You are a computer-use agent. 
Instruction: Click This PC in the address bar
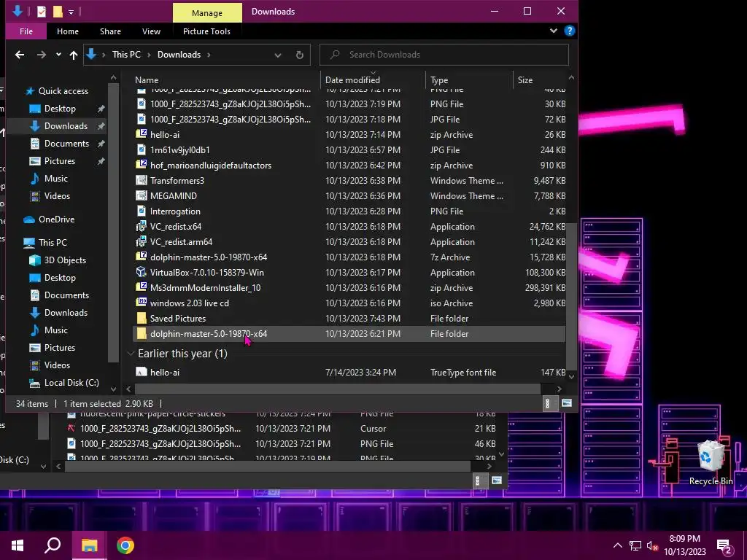(126, 55)
